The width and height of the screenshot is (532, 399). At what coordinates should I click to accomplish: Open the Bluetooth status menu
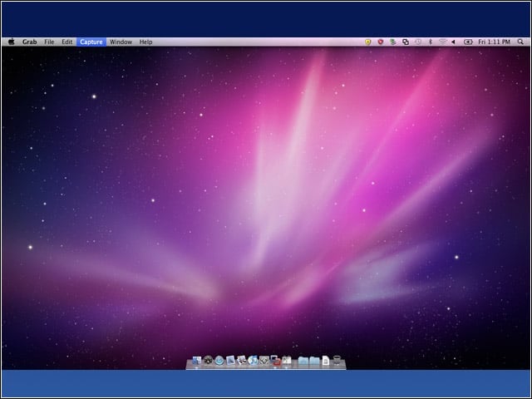click(431, 42)
